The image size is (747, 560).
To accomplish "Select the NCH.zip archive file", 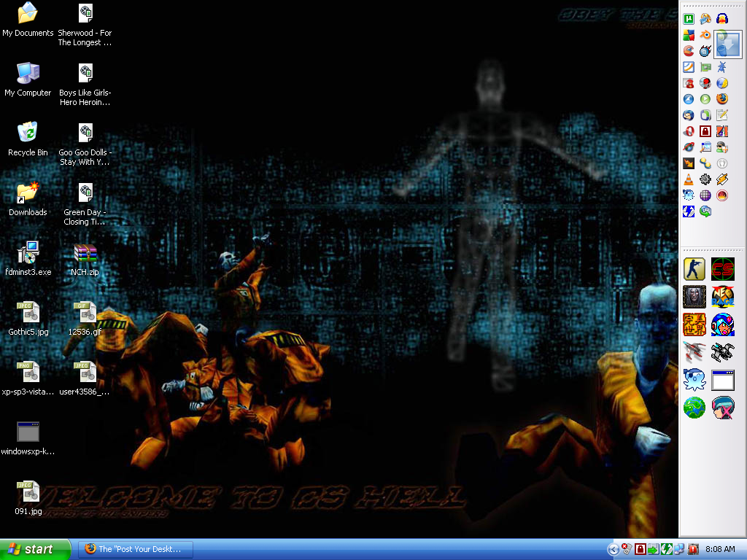I will (85, 259).
